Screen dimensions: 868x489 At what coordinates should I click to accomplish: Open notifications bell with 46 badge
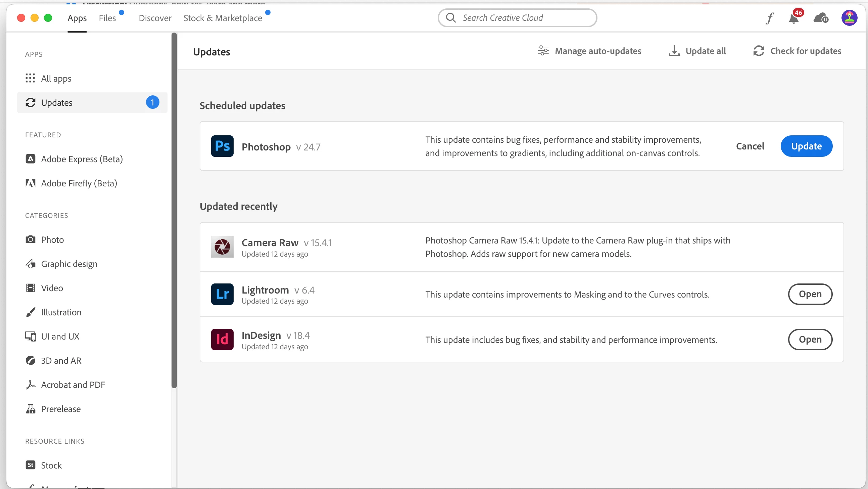[794, 18]
